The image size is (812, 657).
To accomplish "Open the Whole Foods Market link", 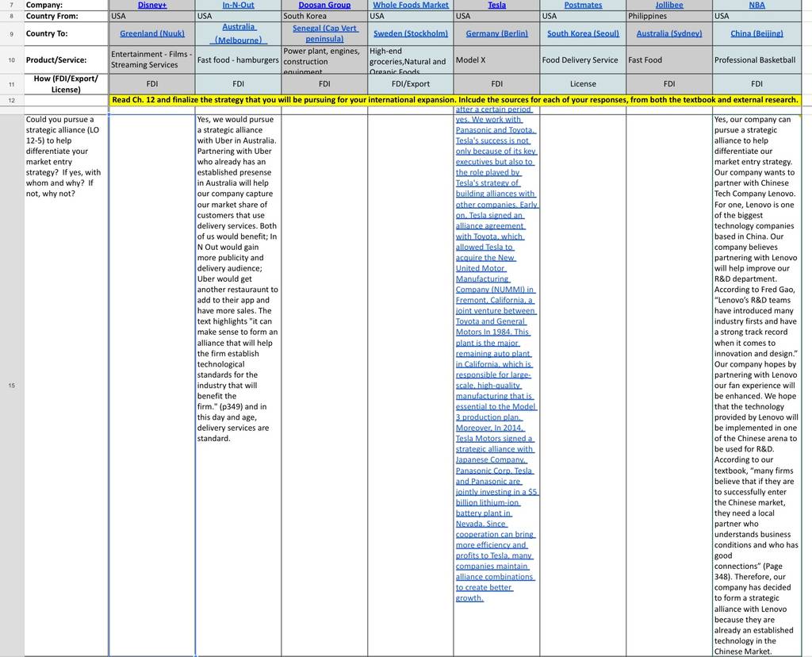I will coord(411,5).
